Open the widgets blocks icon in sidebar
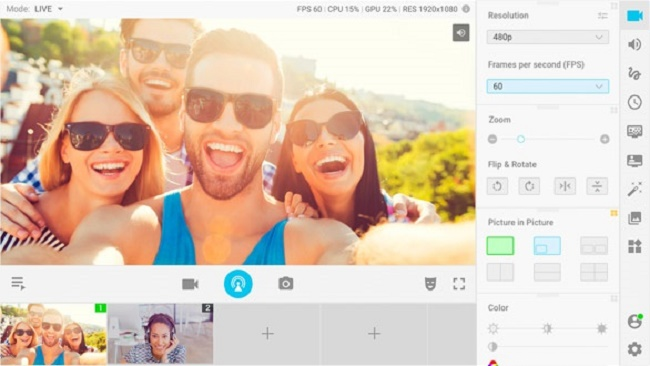 point(635,246)
